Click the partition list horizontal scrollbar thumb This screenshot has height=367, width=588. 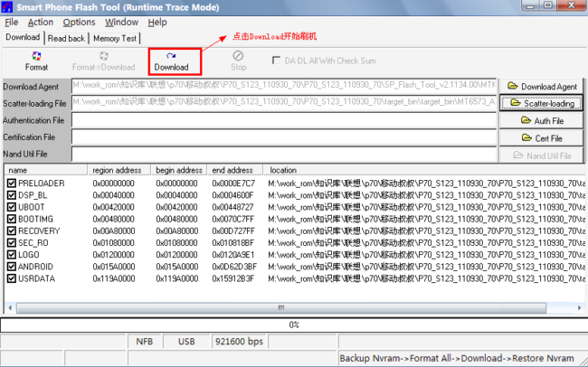click(281, 307)
